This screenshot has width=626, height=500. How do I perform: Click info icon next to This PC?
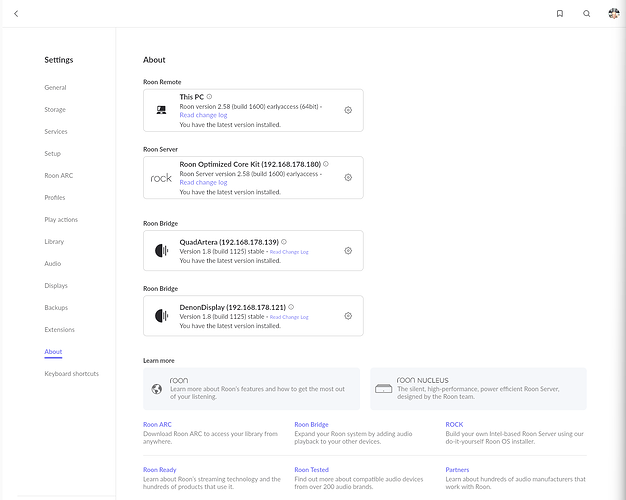(x=209, y=97)
